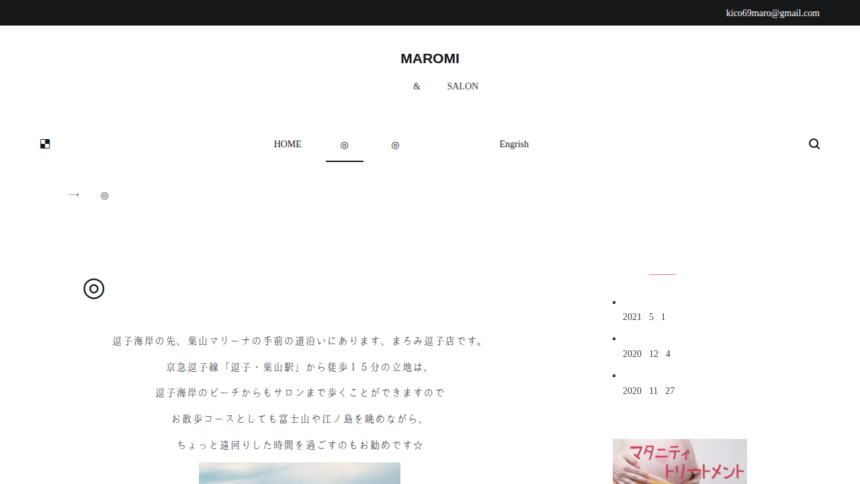Switch to the Engrish language page
This screenshot has width=860, height=484.
[514, 144]
